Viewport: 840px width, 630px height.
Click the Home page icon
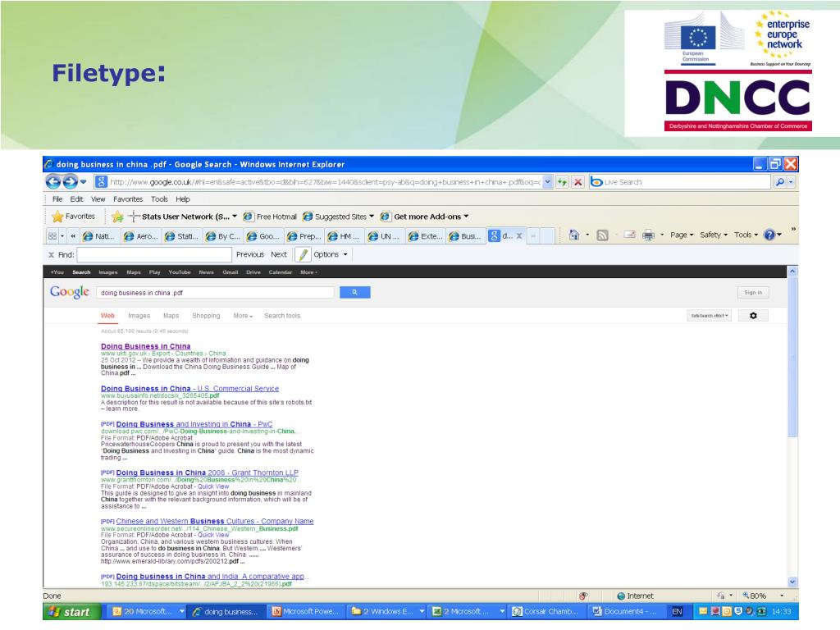tap(573, 235)
